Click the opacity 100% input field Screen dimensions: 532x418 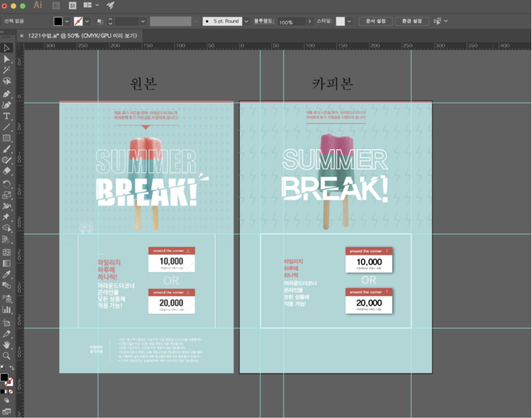point(291,22)
